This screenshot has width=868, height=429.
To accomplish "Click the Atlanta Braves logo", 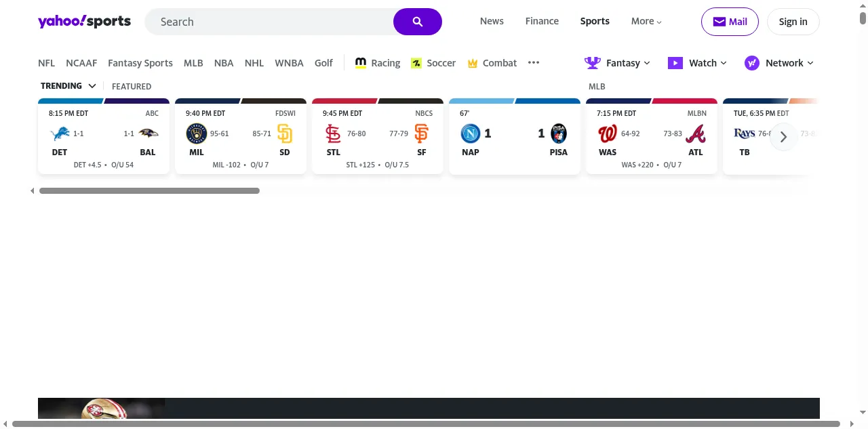I will tap(695, 134).
